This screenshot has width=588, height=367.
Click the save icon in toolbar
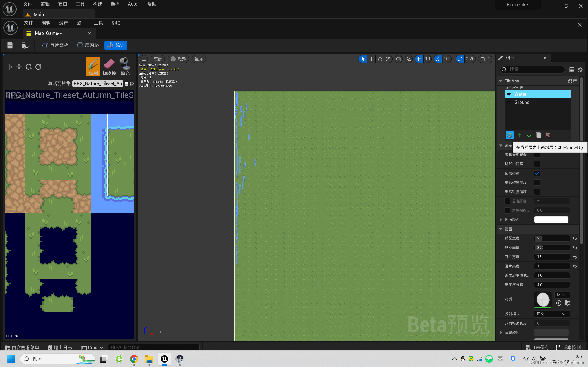(10, 45)
